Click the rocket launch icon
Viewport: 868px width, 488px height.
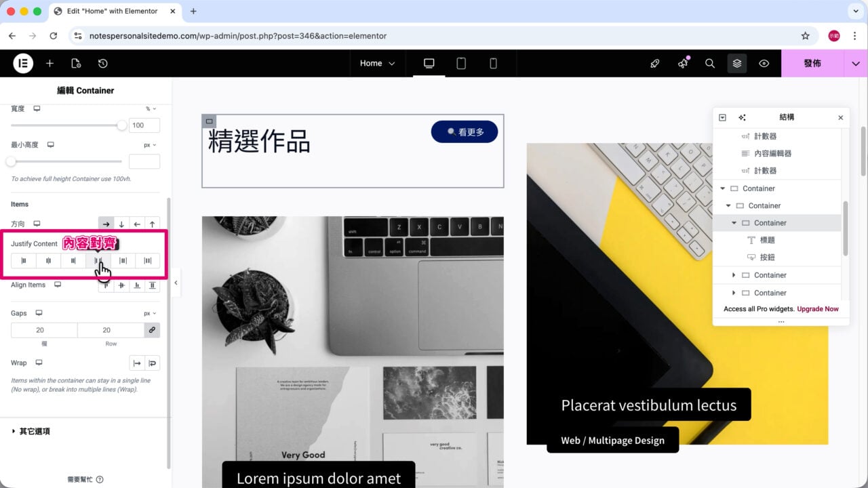pyautogui.click(x=654, y=63)
